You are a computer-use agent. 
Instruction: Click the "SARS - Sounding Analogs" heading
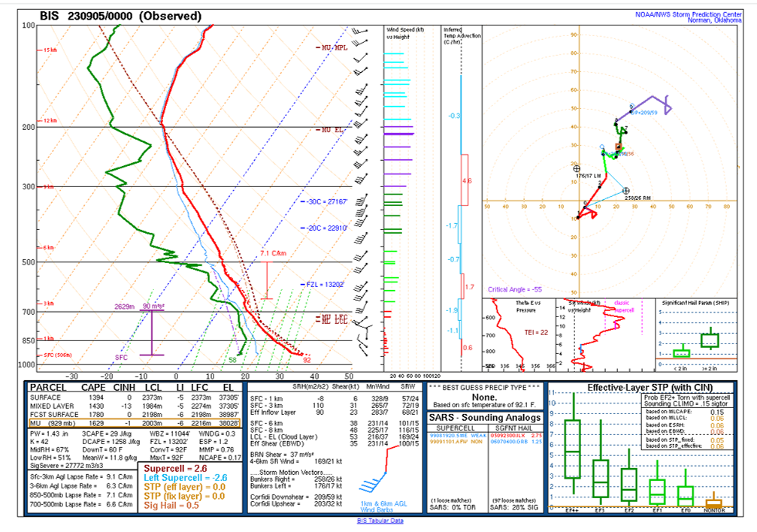[484, 418]
